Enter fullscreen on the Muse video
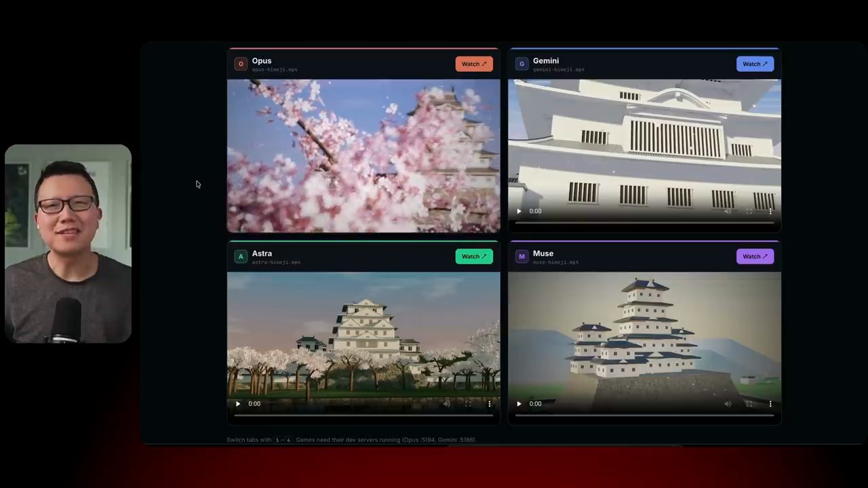 [x=749, y=403]
